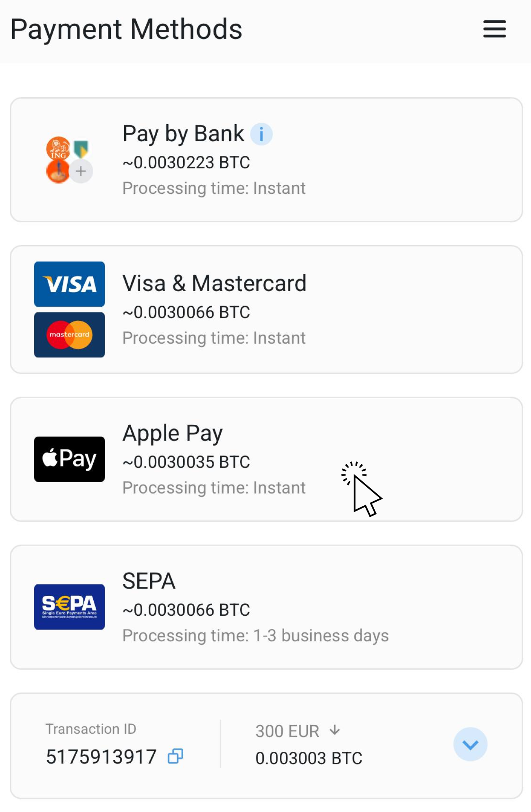Viewport: 531px width, 812px height.
Task: Select the Apple Pay title
Action: click(173, 433)
